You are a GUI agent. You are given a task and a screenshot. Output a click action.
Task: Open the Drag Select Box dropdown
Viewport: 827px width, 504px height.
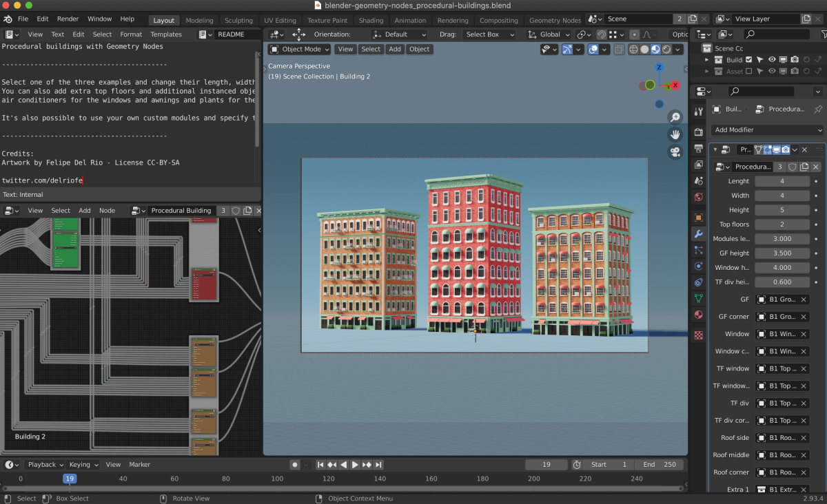[x=489, y=34]
